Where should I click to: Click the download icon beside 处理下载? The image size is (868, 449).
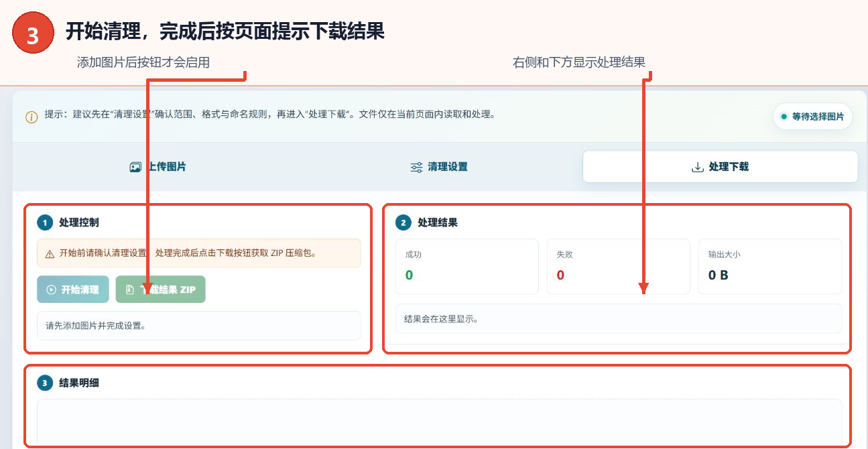697,167
